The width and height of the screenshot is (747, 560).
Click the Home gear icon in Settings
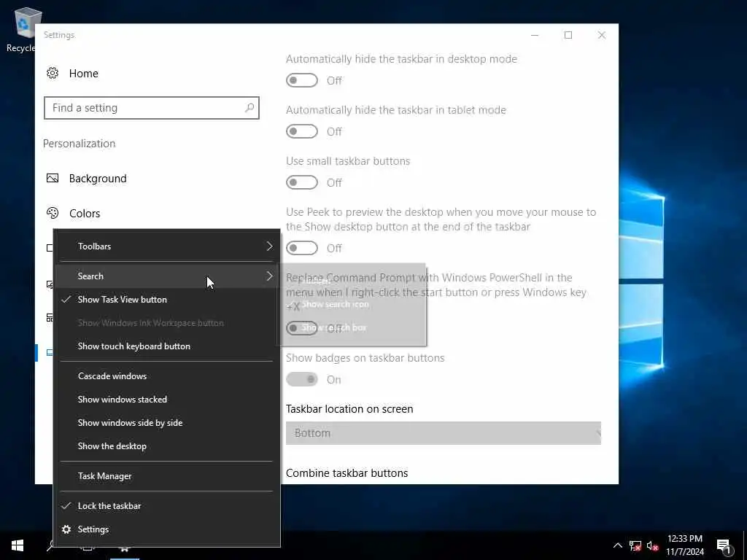[53, 73]
